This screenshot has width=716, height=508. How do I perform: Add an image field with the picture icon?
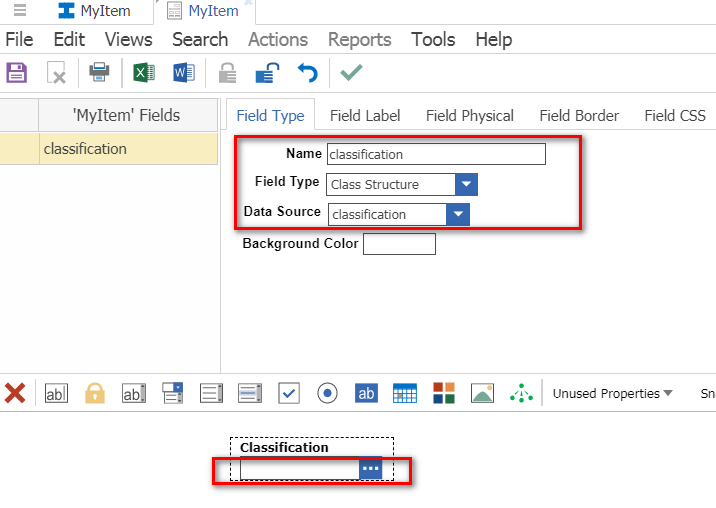(x=483, y=393)
